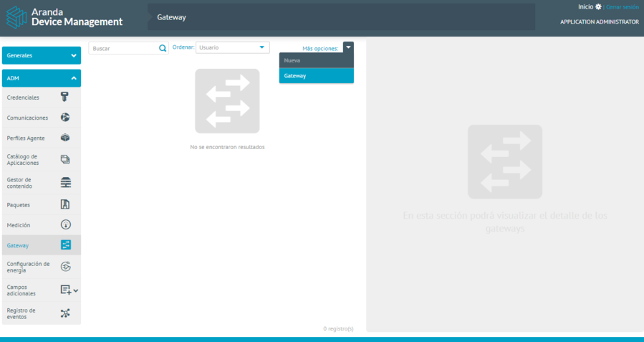The height and width of the screenshot is (342, 644).
Task: Open Registro de eventos icon
Action: pyautogui.click(x=65, y=313)
